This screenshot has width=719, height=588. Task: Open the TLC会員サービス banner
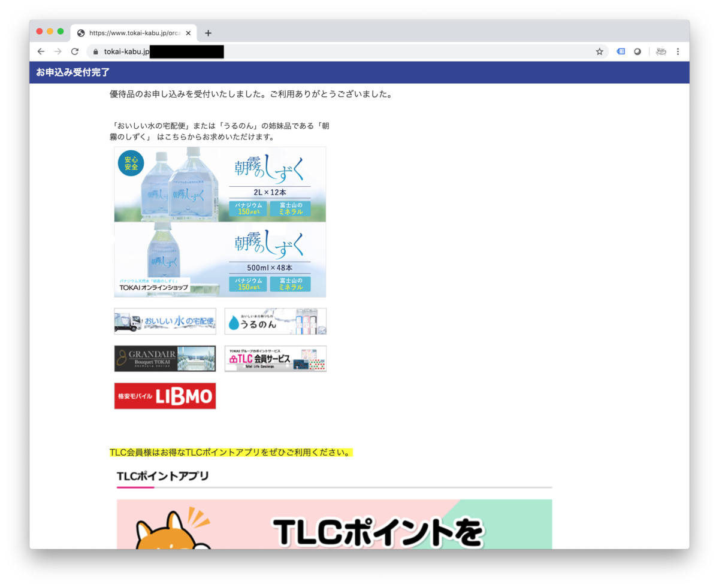coord(276,359)
